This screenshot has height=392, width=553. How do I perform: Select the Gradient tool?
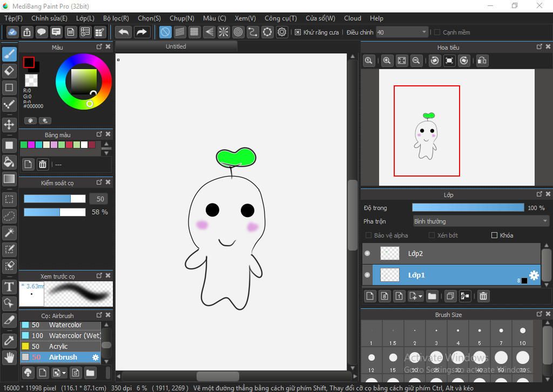9,179
